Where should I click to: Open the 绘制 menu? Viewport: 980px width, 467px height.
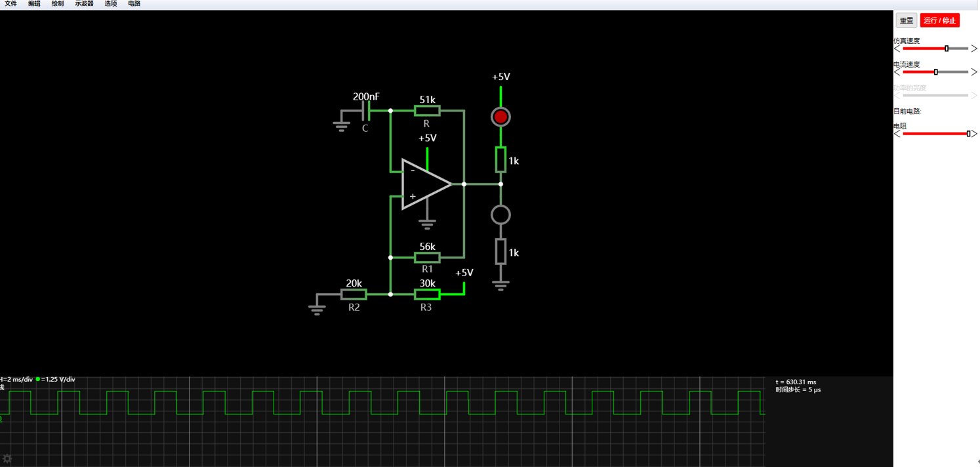(58, 4)
